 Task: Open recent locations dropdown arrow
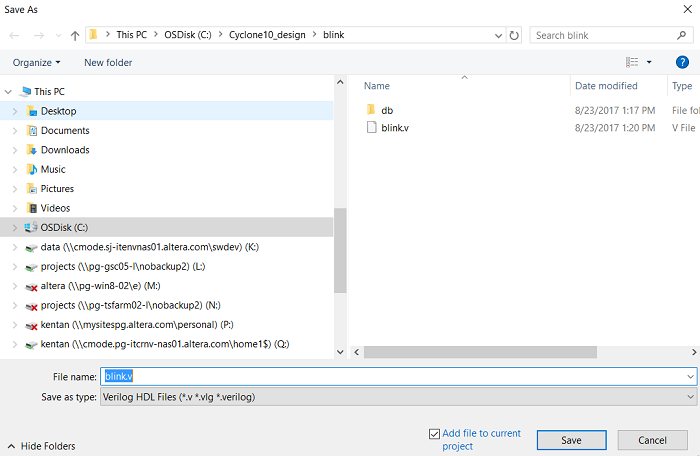tap(58, 35)
